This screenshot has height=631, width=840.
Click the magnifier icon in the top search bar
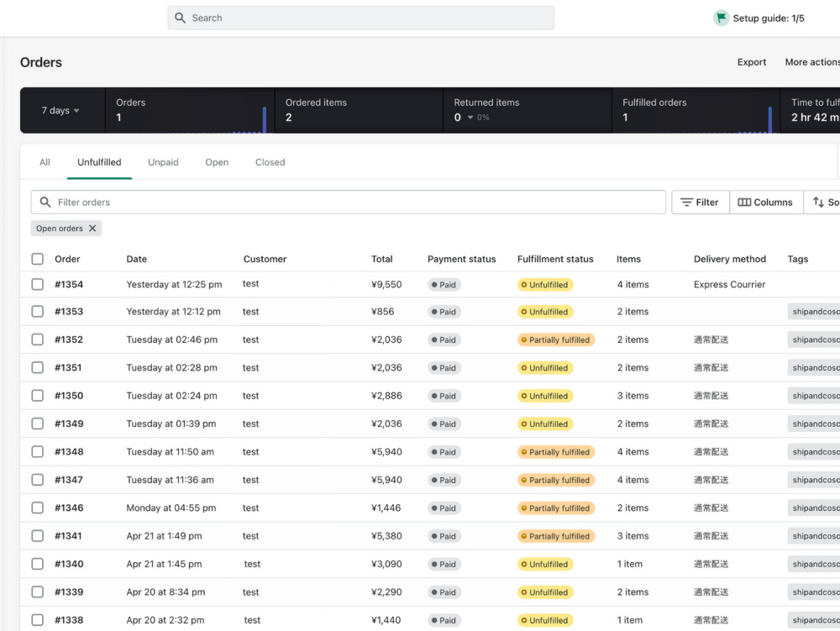180,18
